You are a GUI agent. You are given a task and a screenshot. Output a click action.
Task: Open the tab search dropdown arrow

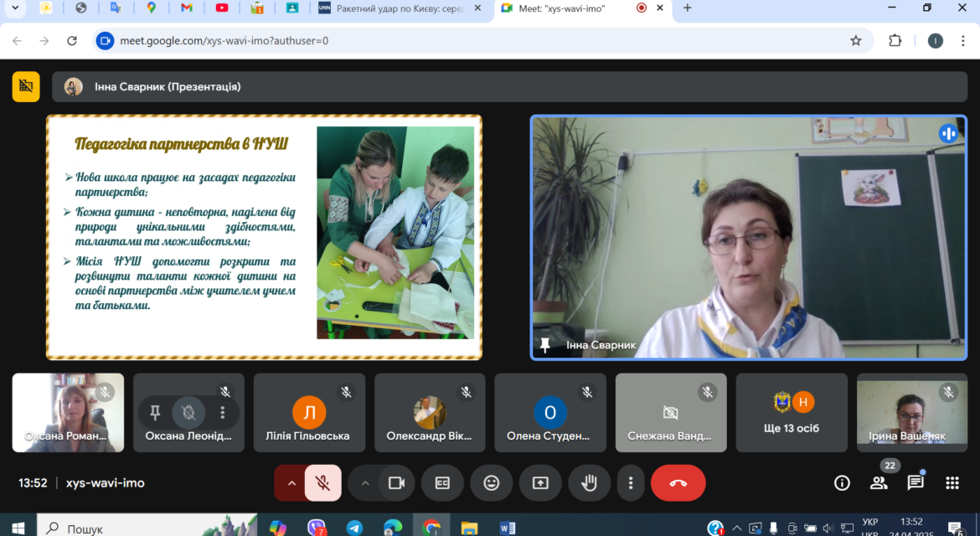[x=15, y=8]
